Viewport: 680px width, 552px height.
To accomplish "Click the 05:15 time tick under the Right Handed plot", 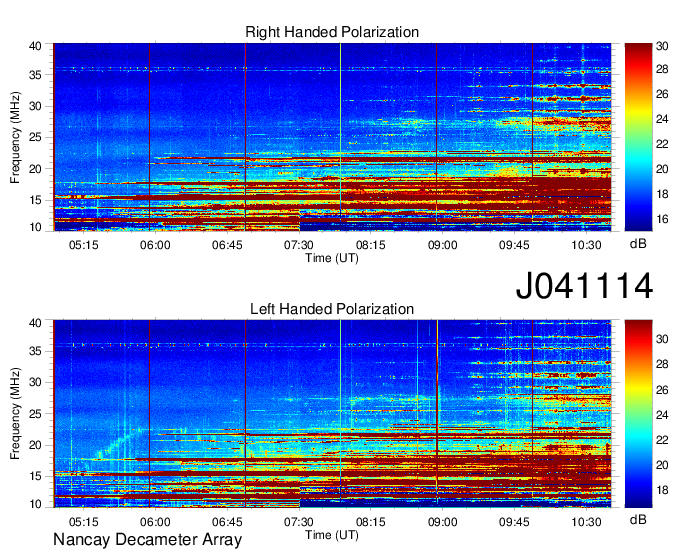I will point(84,245).
